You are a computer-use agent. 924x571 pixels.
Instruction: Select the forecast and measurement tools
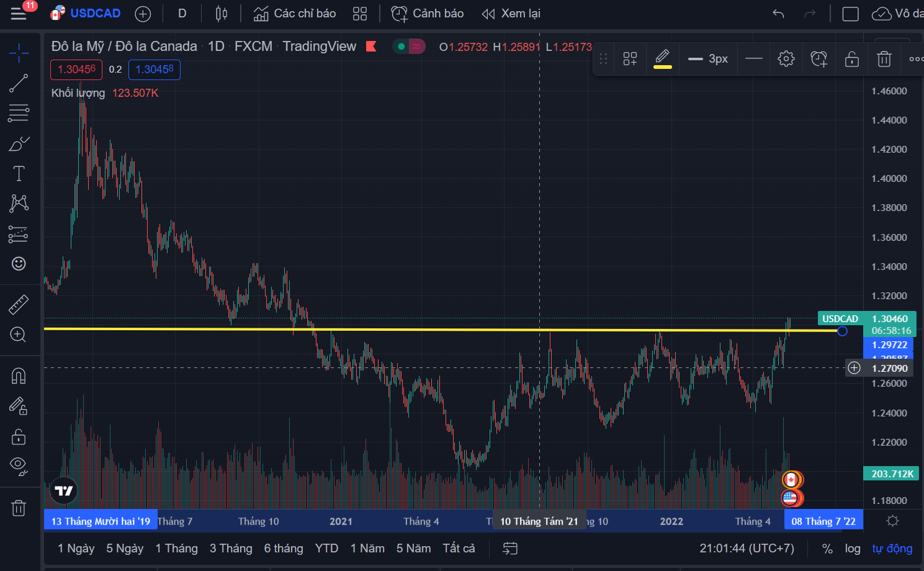(19, 234)
